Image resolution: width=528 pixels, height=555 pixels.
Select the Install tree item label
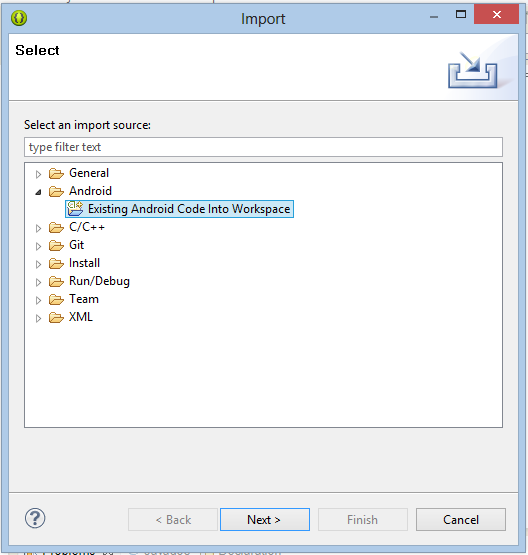[x=84, y=263]
